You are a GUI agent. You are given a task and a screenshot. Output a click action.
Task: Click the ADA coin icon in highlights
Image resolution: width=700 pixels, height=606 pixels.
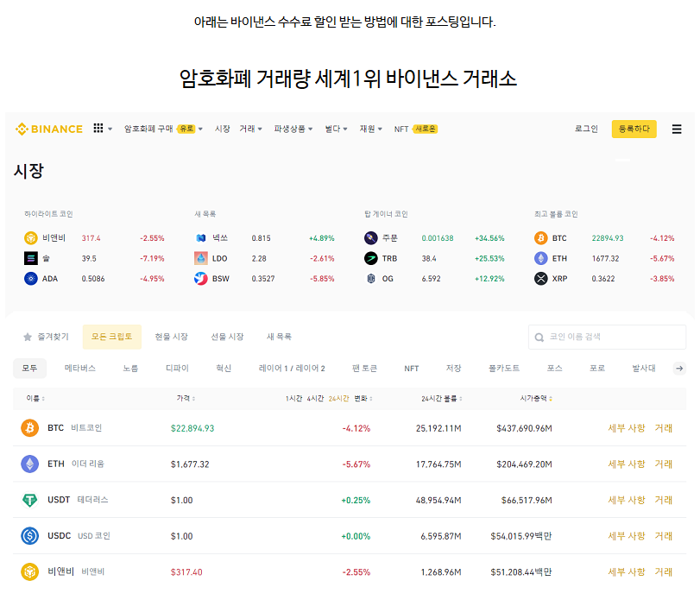[31, 279]
